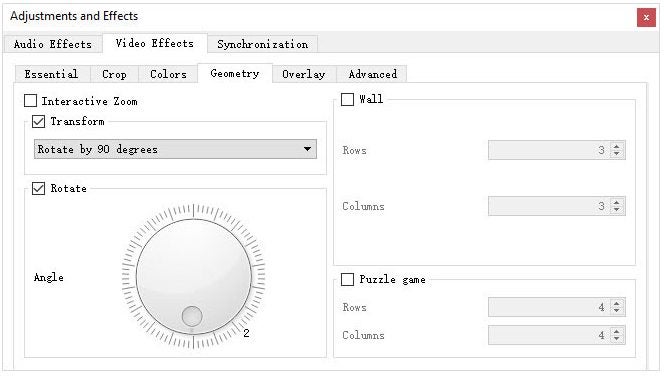This screenshot has width=664, height=377.
Task: Switch to the Essential sub-tab
Action: (52, 74)
